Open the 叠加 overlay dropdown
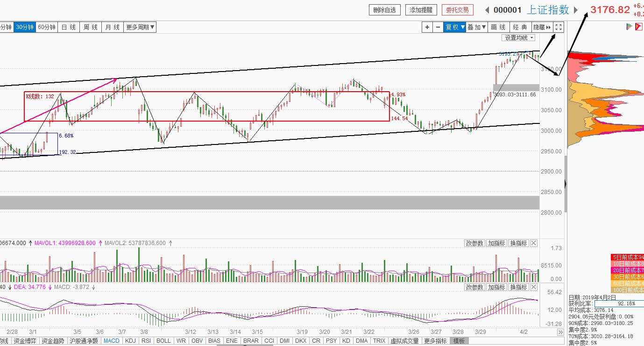The width and height of the screenshot is (644, 346). 477,27
